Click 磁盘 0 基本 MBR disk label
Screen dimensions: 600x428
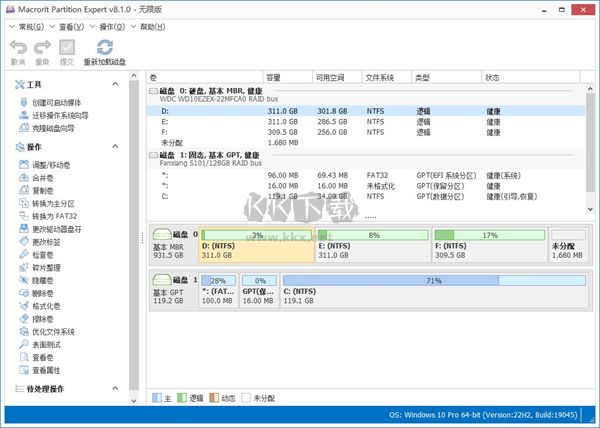click(x=174, y=245)
